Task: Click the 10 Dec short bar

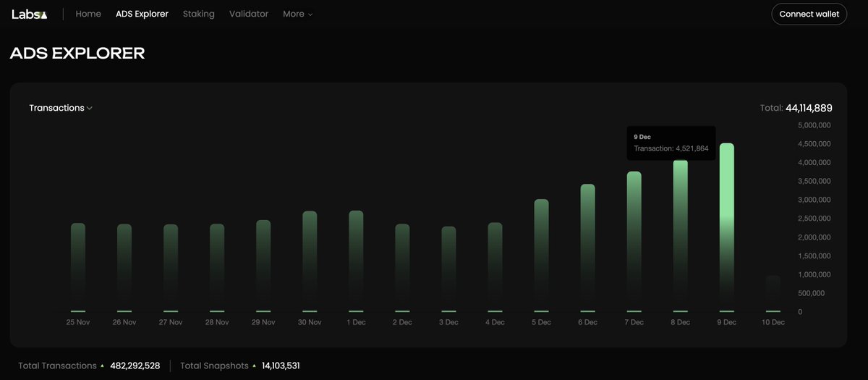Action: tap(773, 293)
